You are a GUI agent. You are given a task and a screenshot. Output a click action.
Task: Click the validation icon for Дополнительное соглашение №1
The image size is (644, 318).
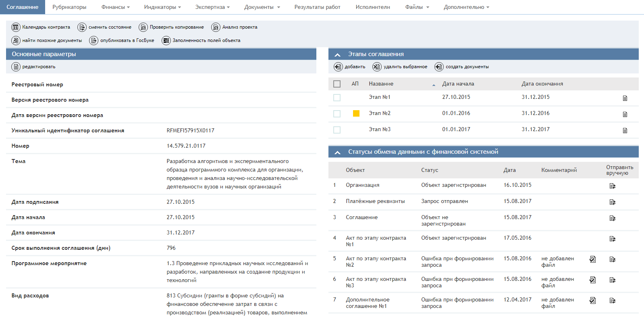[592, 300]
